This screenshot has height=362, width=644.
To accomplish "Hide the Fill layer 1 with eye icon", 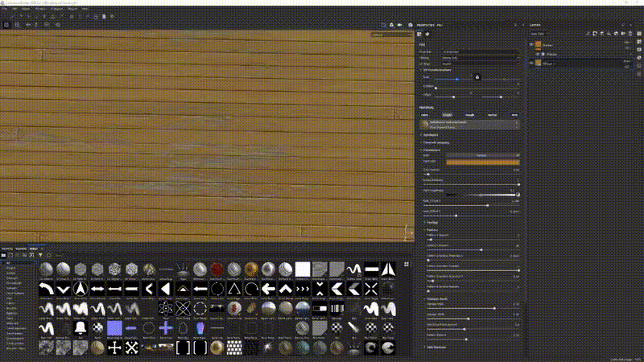I will [x=531, y=64].
